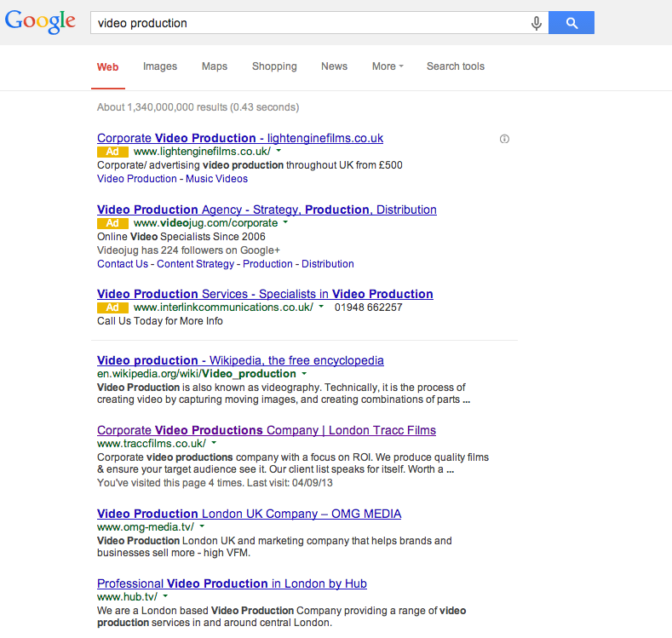Viewport: 672px width, 638px height.
Task: Click the Ad badge beside lightenginefilms URL
Action: 112,152
